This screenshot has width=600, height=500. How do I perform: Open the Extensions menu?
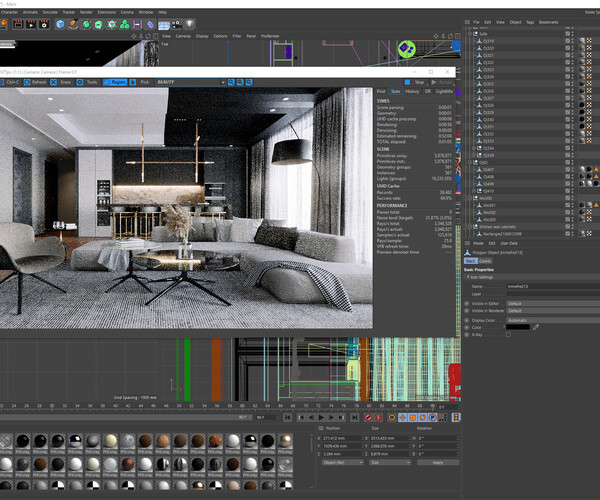pyautogui.click(x=106, y=12)
